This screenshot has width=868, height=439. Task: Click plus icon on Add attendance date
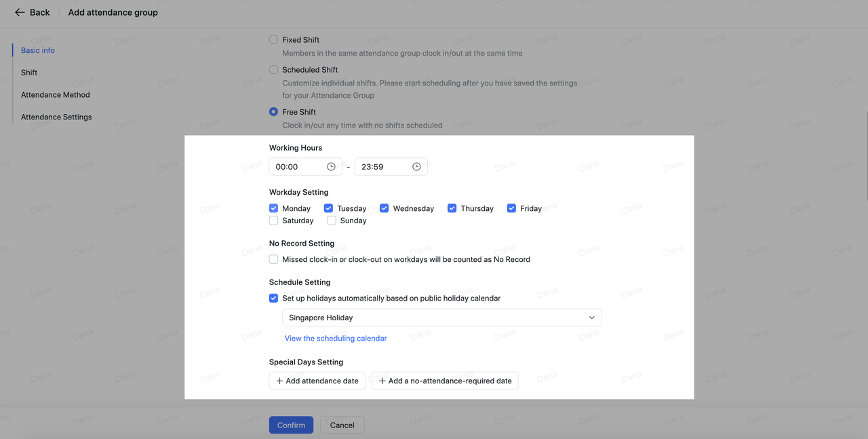279,381
